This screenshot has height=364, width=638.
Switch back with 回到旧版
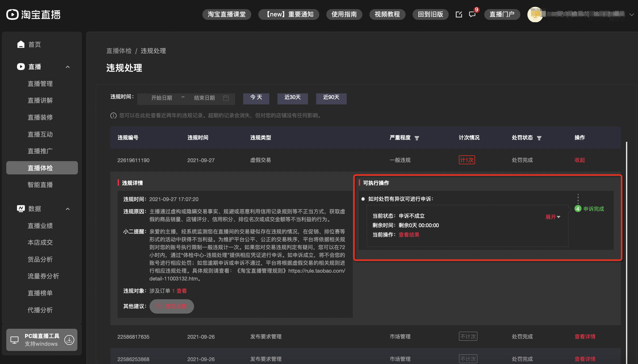[430, 14]
